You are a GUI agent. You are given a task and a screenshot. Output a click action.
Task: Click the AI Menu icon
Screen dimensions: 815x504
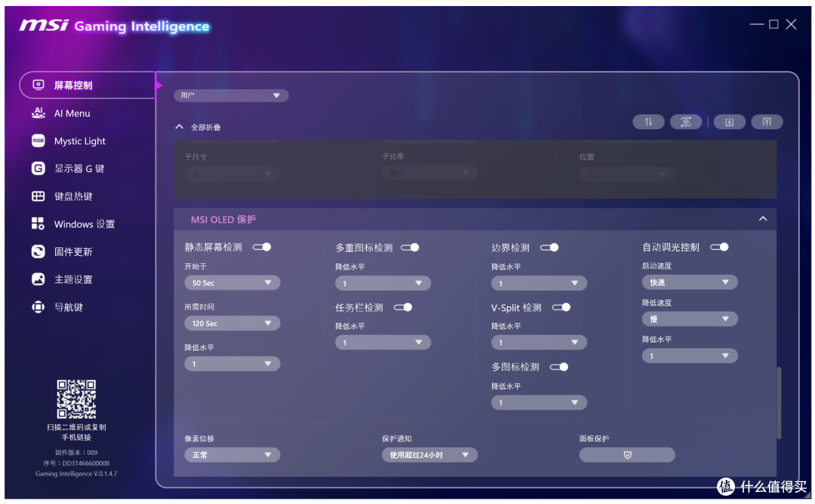point(38,112)
